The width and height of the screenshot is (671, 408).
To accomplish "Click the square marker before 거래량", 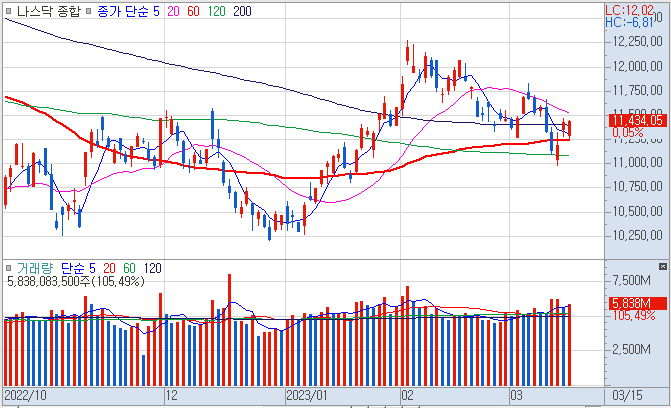I will 9,268.
